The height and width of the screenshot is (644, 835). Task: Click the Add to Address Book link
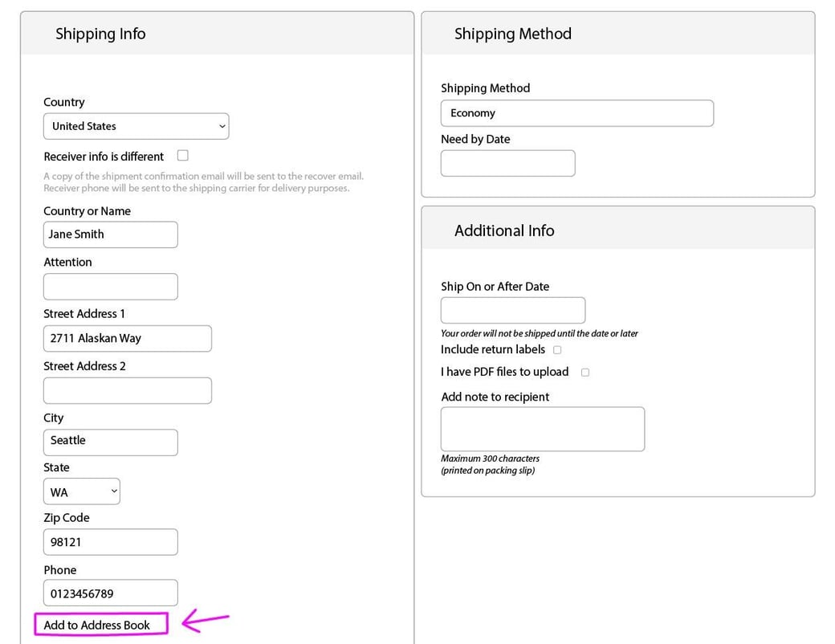pos(96,625)
